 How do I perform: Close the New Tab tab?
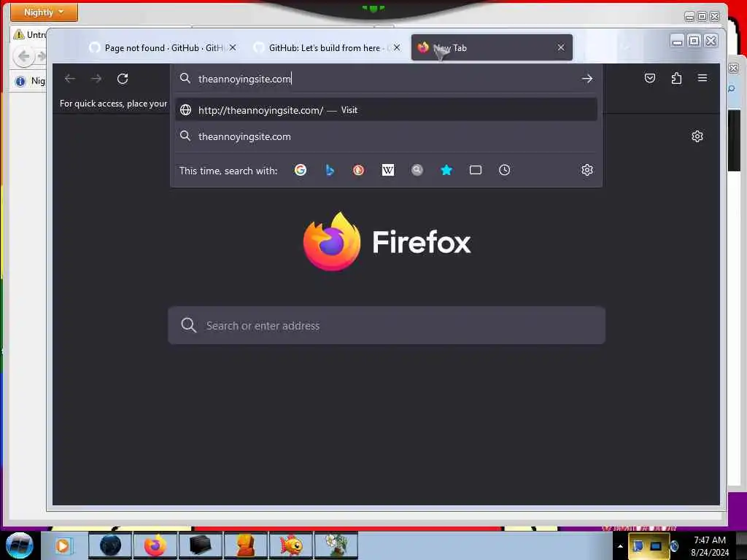[561, 47]
